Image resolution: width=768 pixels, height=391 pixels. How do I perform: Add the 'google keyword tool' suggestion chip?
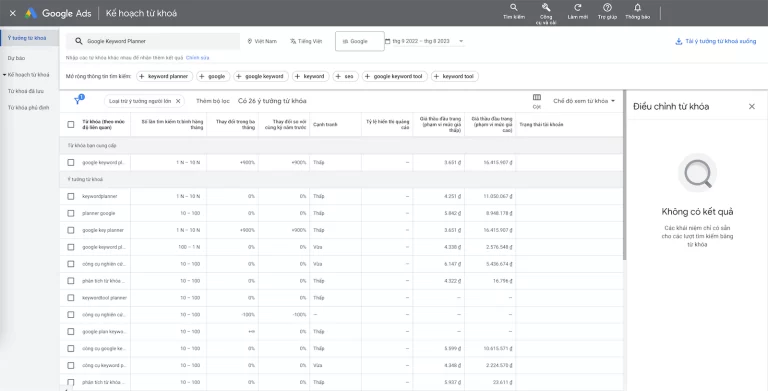pos(394,76)
